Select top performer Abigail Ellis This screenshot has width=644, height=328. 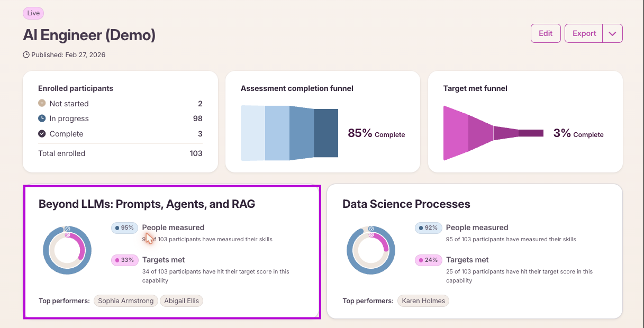pyautogui.click(x=182, y=301)
